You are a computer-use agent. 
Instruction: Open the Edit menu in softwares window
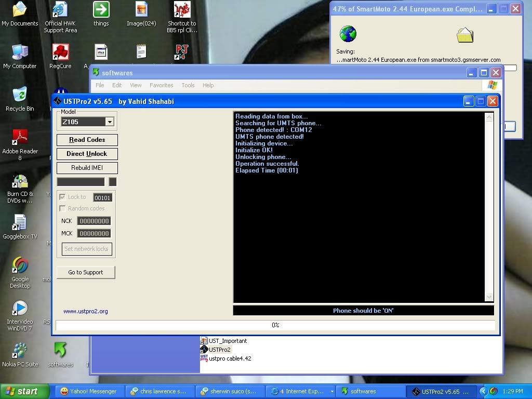(117, 85)
